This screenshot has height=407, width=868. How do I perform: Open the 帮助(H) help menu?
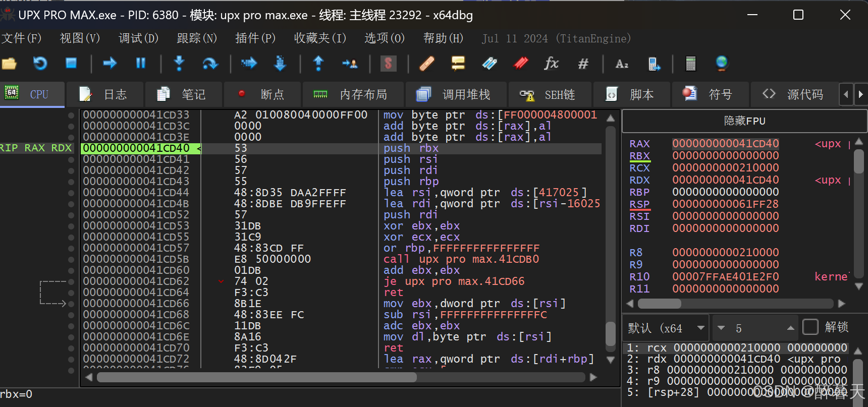pyautogui.click(x=443, y=38)
